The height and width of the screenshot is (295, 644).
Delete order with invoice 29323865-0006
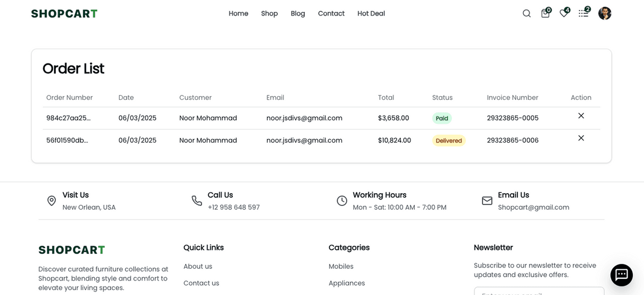point(581,138)
